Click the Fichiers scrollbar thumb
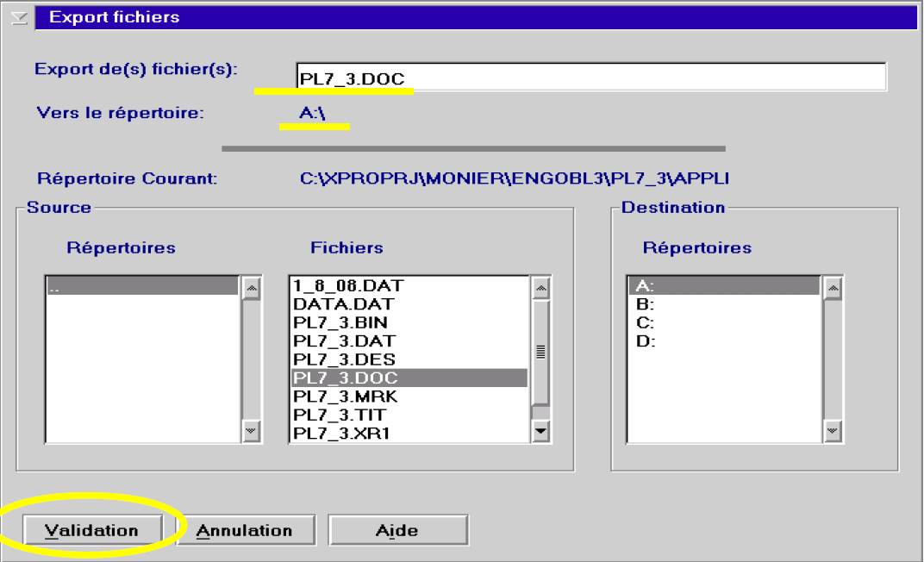 [540, 352]
